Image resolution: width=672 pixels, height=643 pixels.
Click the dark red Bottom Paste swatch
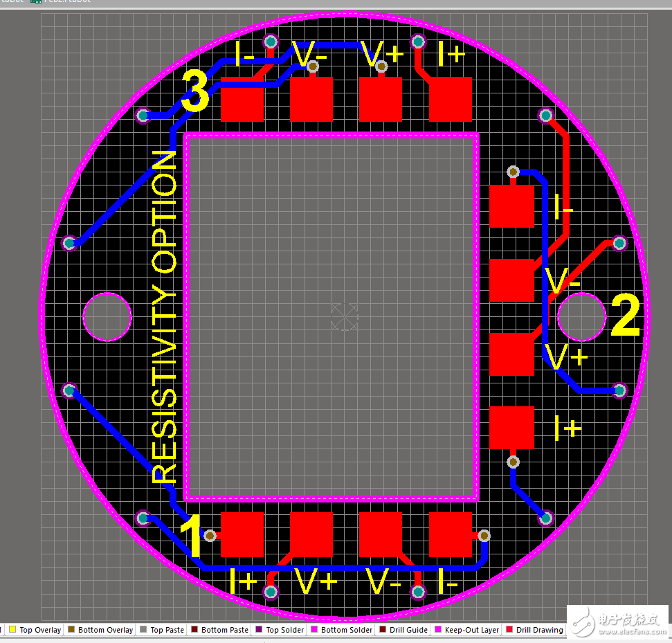coord(194,629)
